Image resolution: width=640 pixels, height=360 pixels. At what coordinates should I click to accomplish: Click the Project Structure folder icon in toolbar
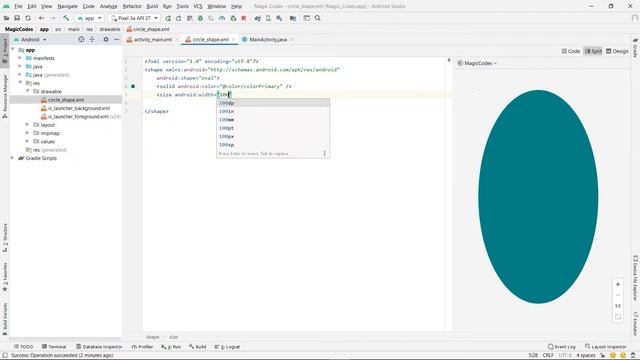[x=293, y=18]
